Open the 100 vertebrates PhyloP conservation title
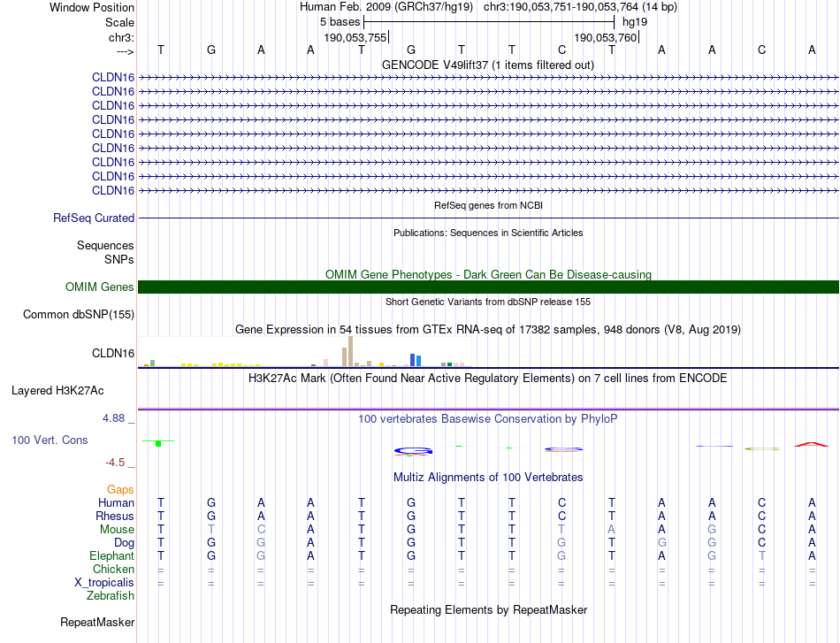840x643 pixels. (487, 419)
